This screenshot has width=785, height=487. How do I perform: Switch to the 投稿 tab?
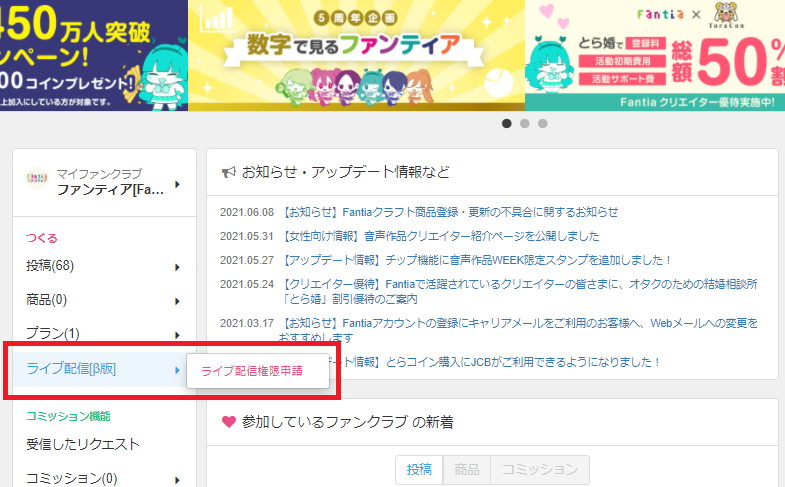tap(419, 469)
